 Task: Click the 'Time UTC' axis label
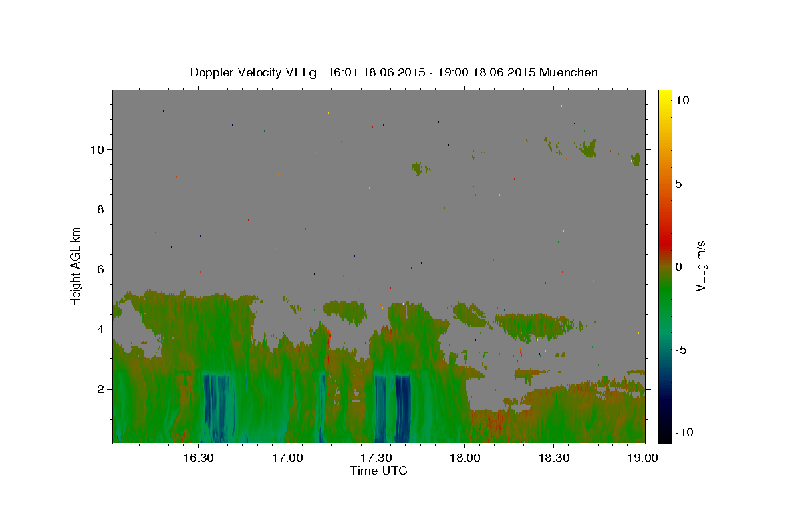pos(378,471)
